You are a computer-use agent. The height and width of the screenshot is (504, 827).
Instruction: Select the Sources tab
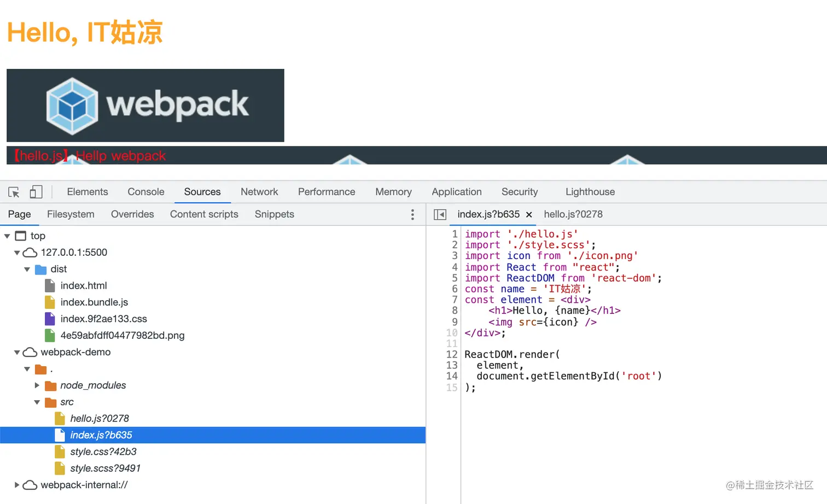point(202,192)
